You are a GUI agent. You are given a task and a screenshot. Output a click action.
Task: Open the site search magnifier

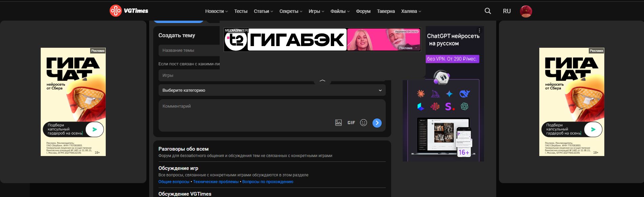(x=488, y=11)
